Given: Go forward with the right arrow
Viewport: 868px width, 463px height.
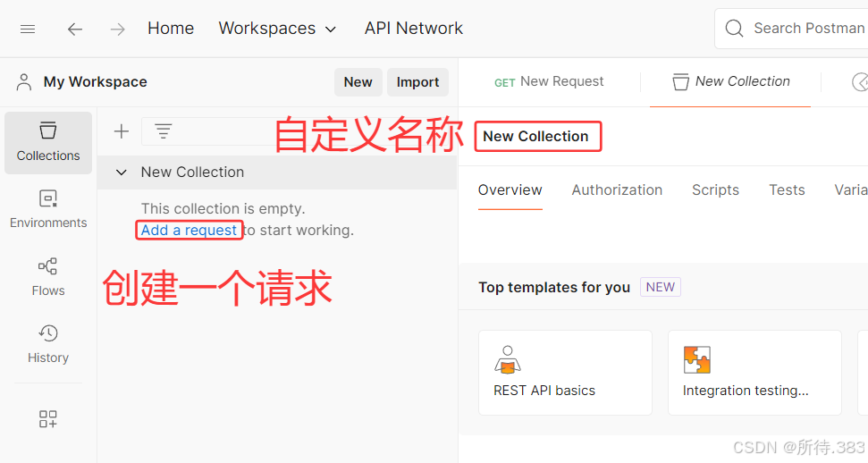Looking at the screenshot, I should click(x=117, y=29).
